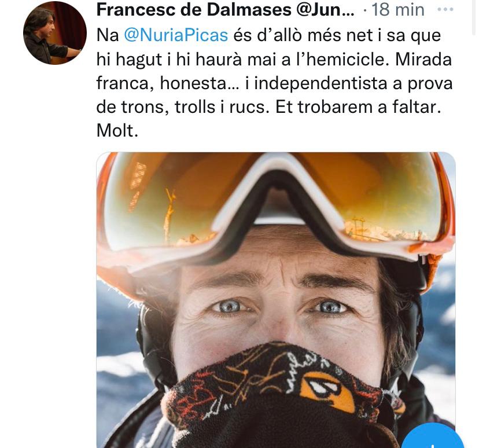Image resolution: width=479 pixels, height=448 pixels.
Task: Click the word Molt. ending the tweet
Action: coord(117,131)
